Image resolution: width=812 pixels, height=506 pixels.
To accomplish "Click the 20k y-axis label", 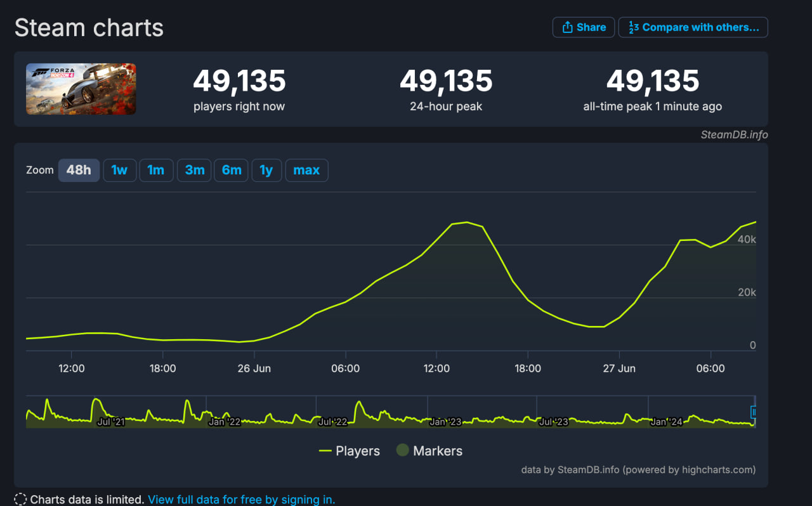I will (x=746, y=292).
